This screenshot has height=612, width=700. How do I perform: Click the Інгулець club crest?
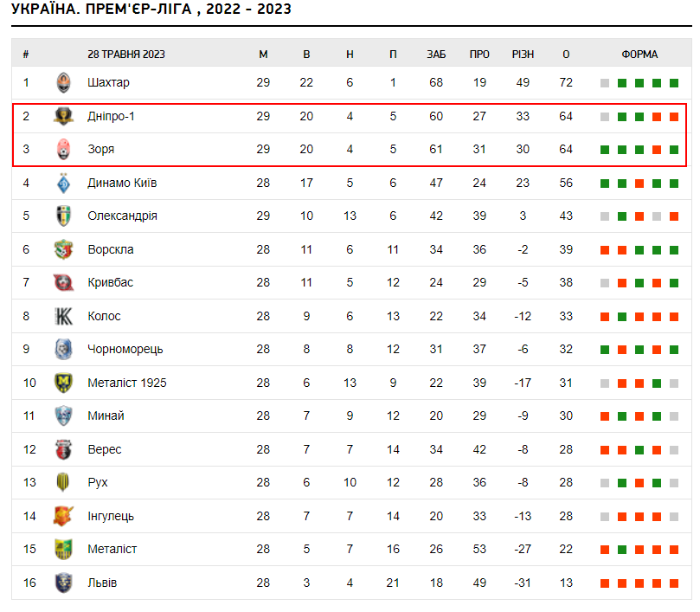[63, 516]
